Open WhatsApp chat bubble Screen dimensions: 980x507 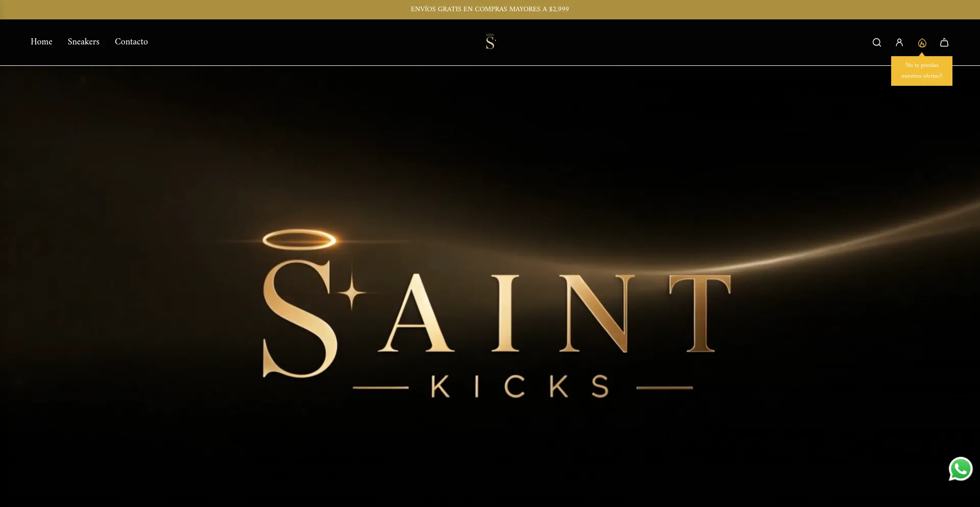(x=961, y=469)
